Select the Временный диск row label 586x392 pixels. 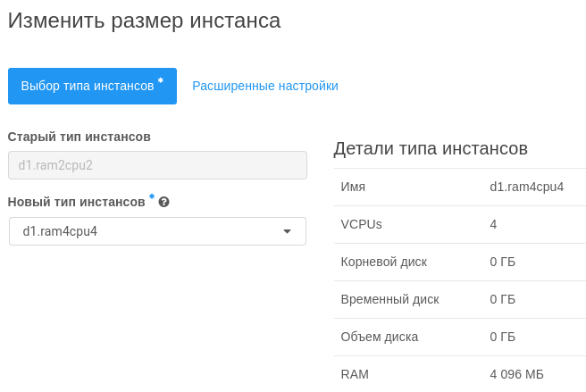coord(389,299)
